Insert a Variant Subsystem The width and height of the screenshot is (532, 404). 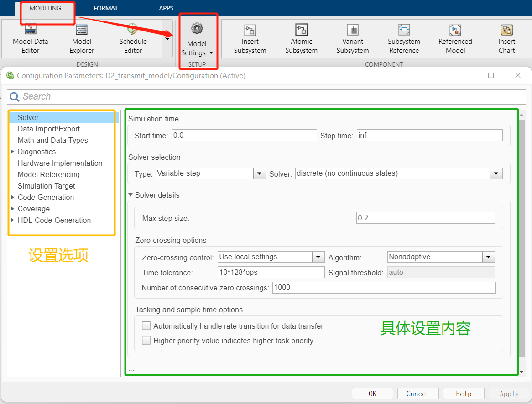pos(353,39)
